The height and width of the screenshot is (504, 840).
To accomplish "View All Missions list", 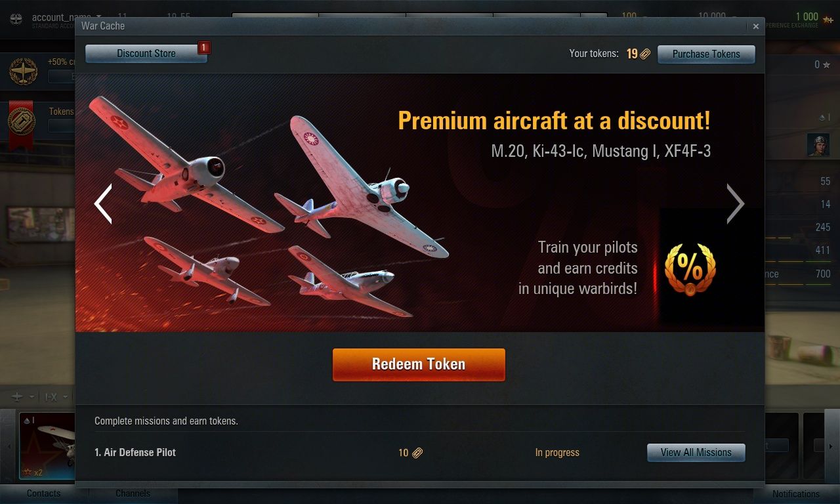I will (696, 452).
